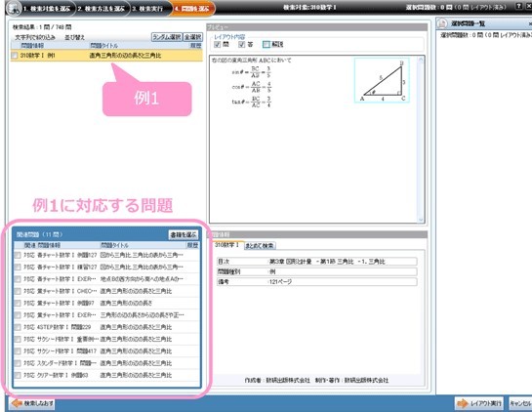Check 青チャート数学I 例題127 checkbox
This screenshot has height=412, width=532.
18,255
